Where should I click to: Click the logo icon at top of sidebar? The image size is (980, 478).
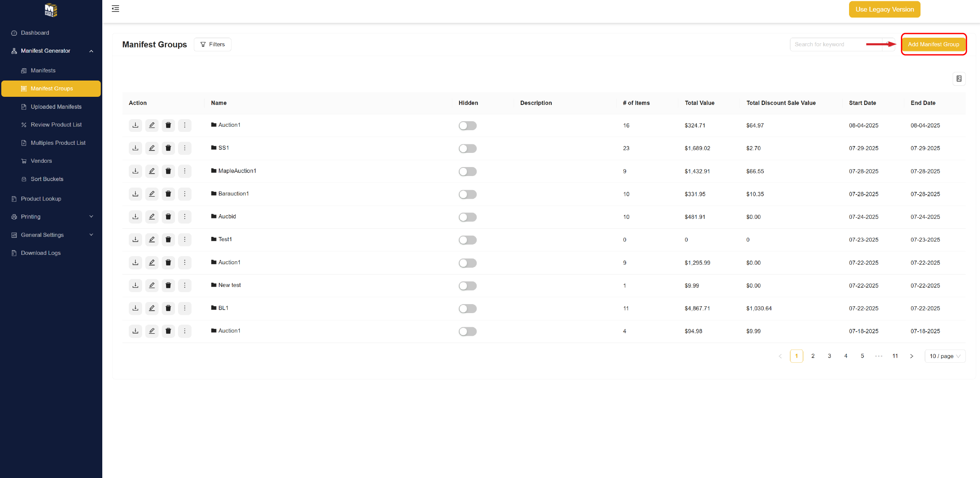(x=51, y=10)
